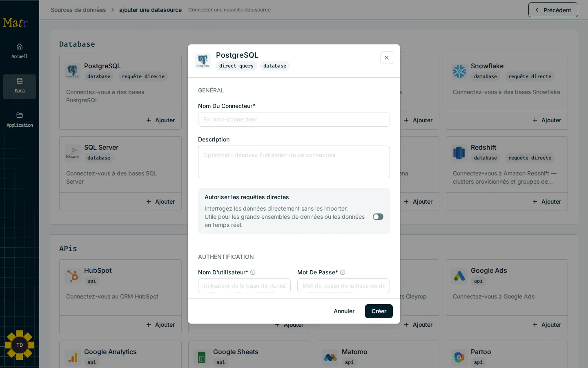Click the Snowflake logo icon
588x368 pixels.
[459, 72]
